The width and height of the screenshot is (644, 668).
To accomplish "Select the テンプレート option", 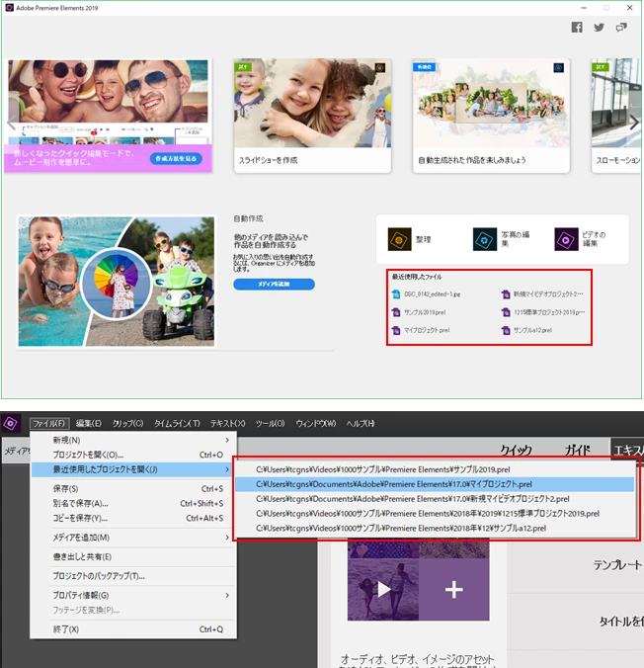I will (617, 565).
